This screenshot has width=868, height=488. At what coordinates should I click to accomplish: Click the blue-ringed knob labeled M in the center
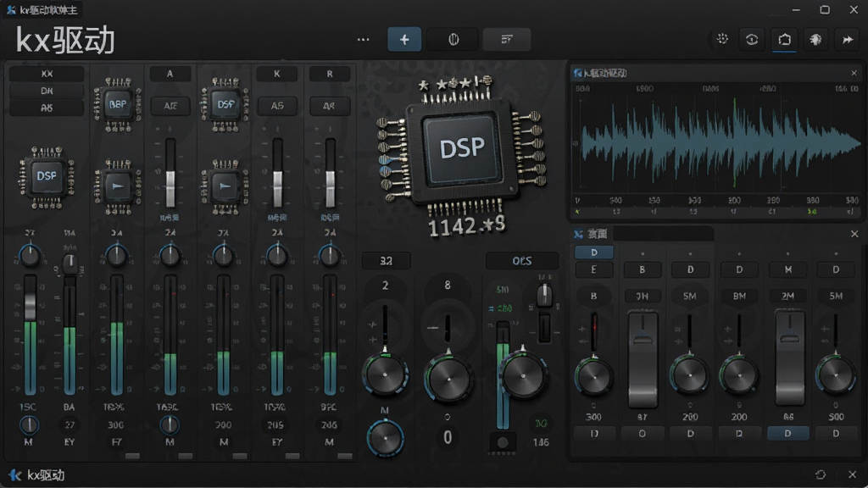point(386,437)
